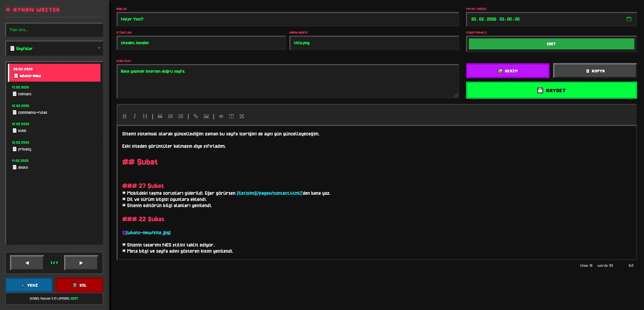Create an unordered bullet list
Viewport: 644px width, 310px height.
[x=170, y=116]
